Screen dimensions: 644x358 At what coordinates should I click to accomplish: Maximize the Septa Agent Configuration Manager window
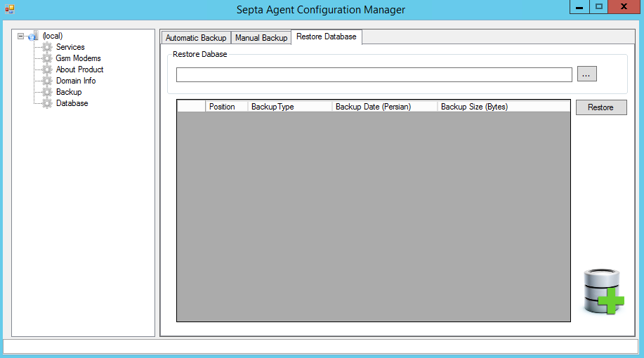click(x=599, y=7)
